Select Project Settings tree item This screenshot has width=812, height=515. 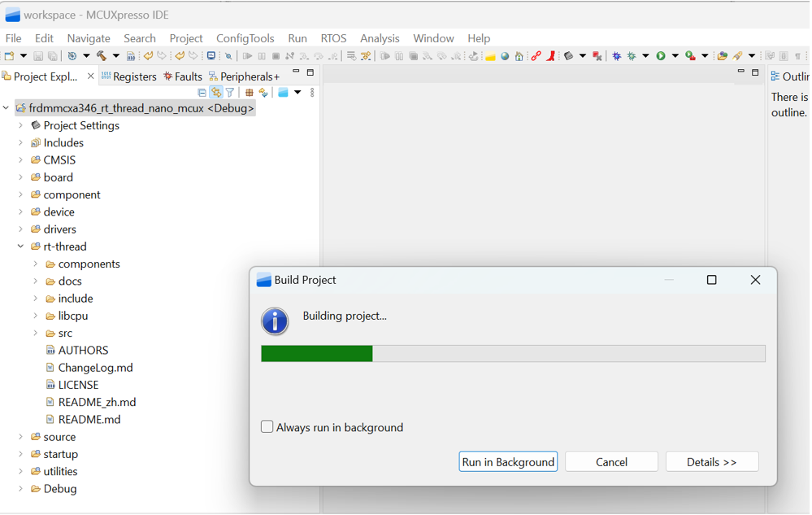pos(75,125)
